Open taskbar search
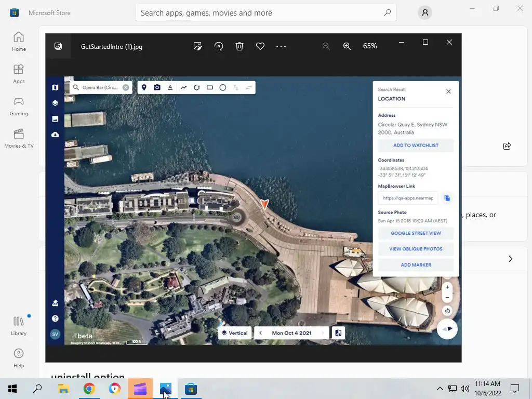 (x=37, y=389)
